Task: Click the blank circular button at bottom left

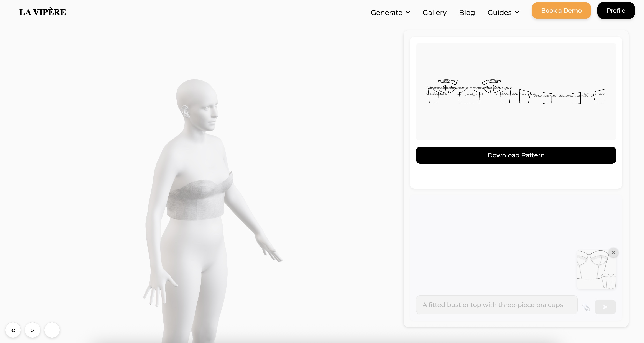Action: coord(52,330)
